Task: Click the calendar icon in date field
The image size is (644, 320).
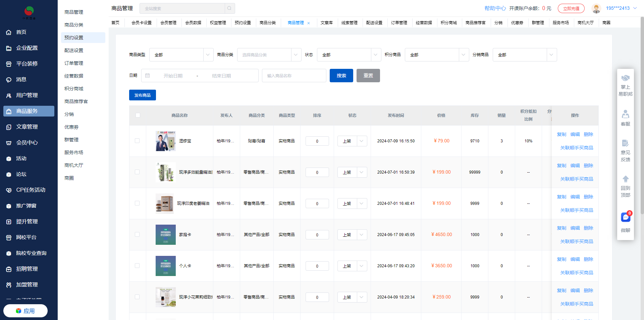Action: click(148, 76)
